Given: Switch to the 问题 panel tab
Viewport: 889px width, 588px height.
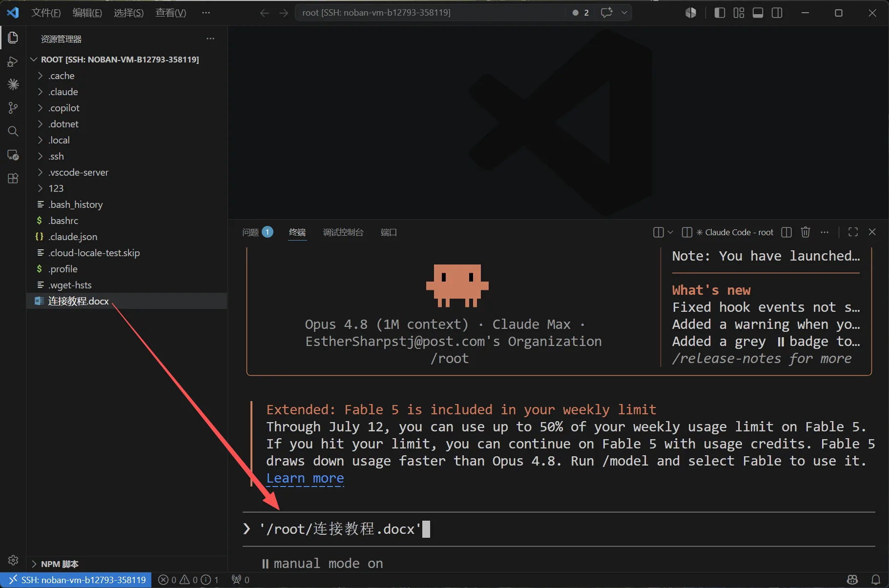Looking at the screenshot, I should pyautogui.click(x=257, y=232).
